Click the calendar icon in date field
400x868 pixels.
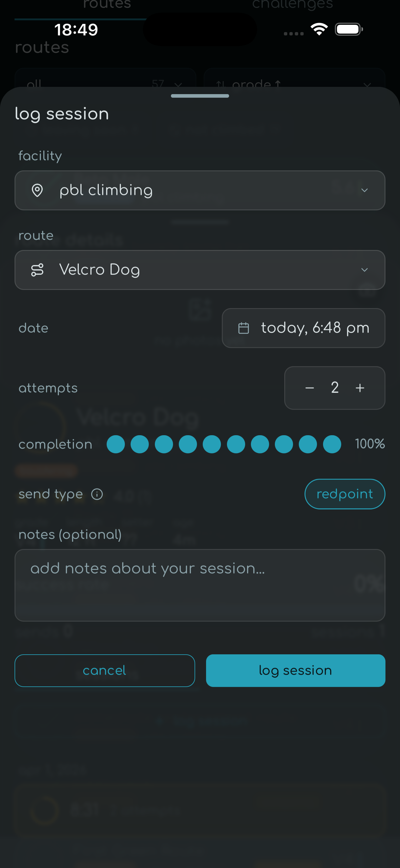point(244,328)
